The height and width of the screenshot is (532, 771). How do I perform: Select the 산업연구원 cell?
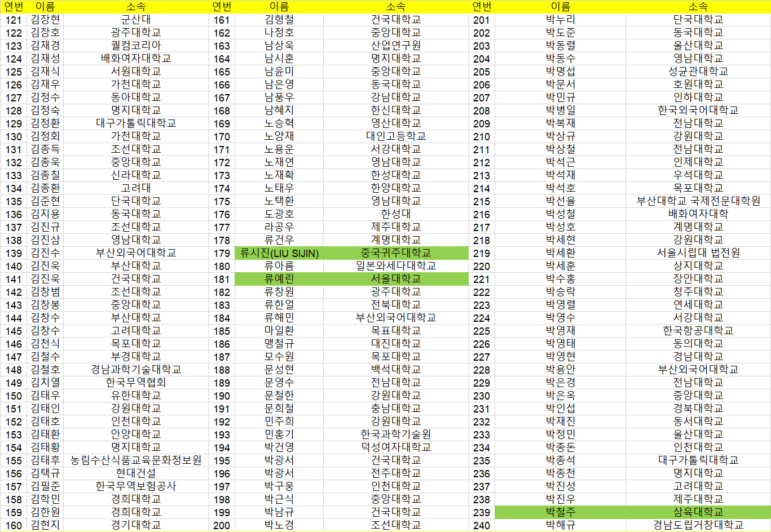(x=396, y=46)
